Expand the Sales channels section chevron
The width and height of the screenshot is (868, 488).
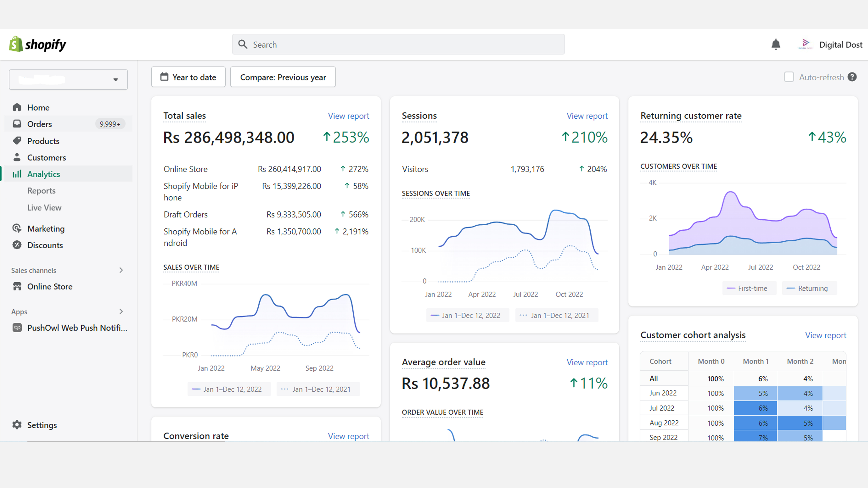(x=121, y=270)
